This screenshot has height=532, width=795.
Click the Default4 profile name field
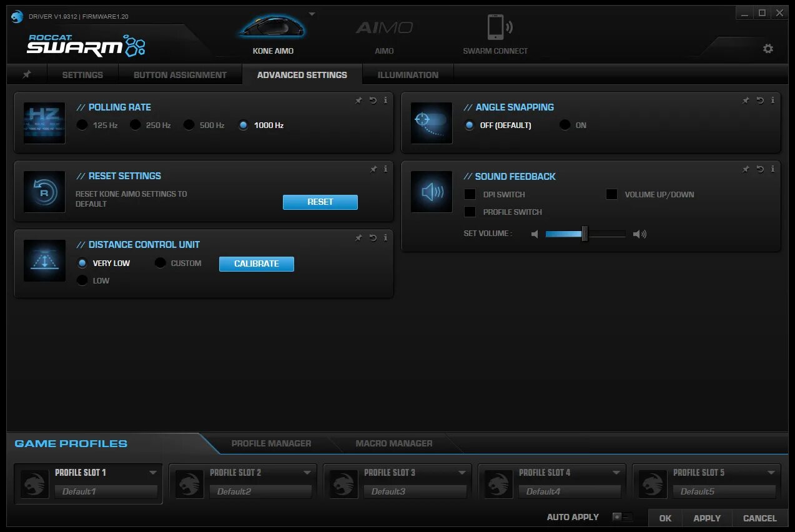(570, 491)
